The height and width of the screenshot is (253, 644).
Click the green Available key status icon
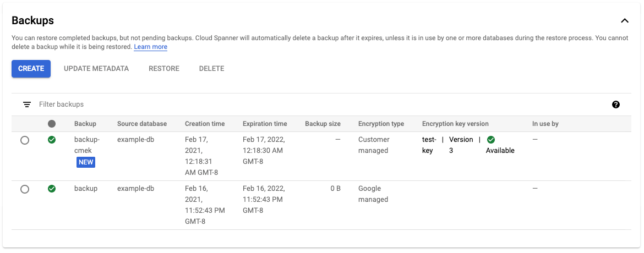pyautogui.click(x=491, y=140)
